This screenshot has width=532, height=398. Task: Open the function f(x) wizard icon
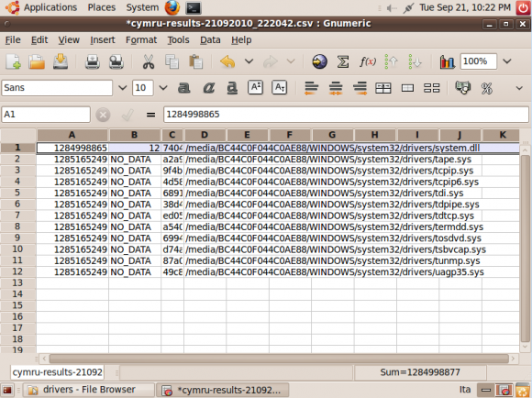368,61
